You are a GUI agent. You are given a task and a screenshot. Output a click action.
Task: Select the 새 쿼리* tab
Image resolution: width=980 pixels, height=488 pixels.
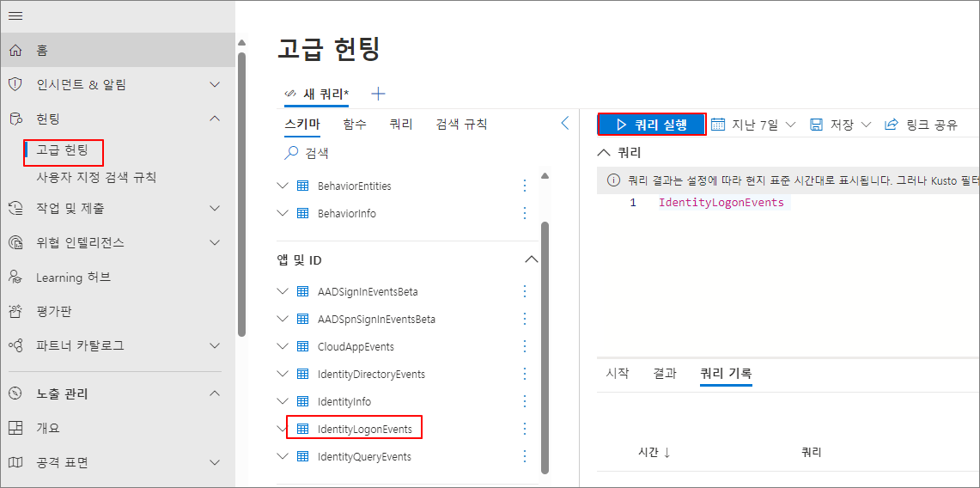316,94
